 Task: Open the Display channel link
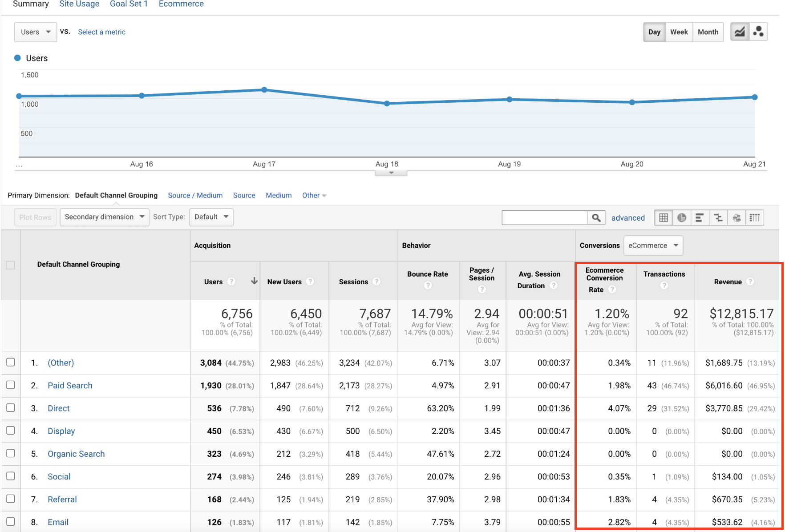pos(61,431)
